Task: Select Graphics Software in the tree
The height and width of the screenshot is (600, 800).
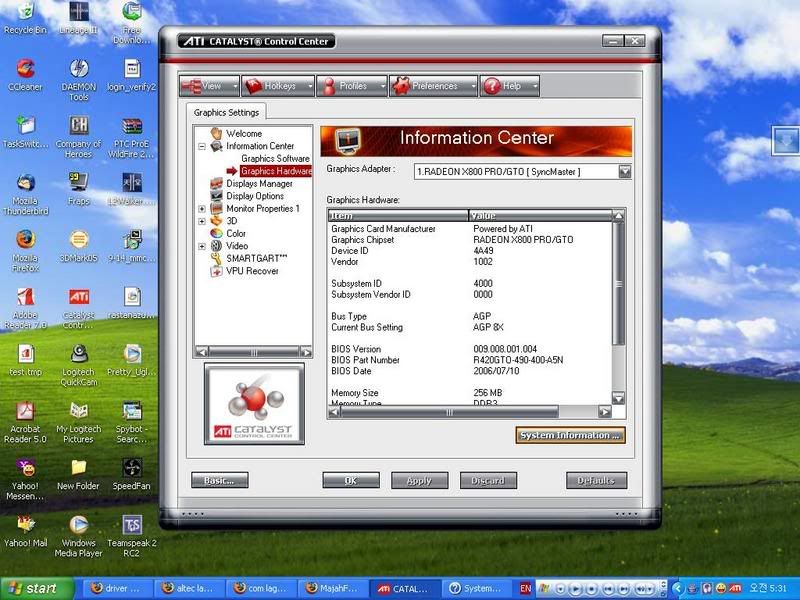Action: (x=275, y=159)
